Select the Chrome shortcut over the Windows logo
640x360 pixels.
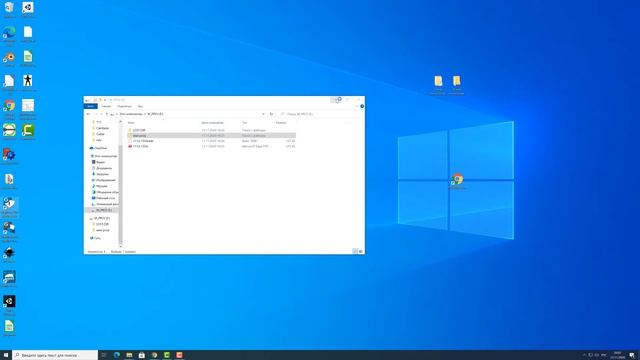tap(457, 181)
